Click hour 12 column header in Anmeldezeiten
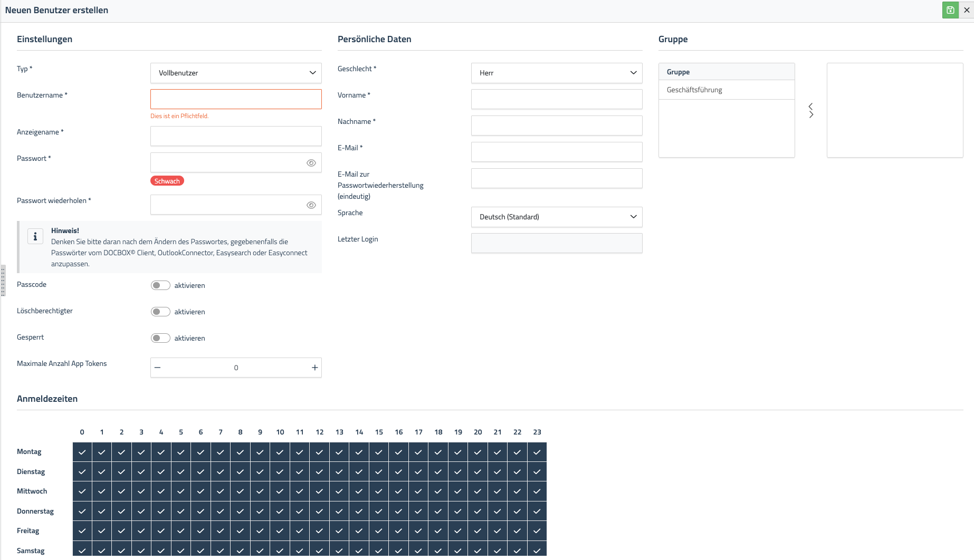 [x=320, y=432]
